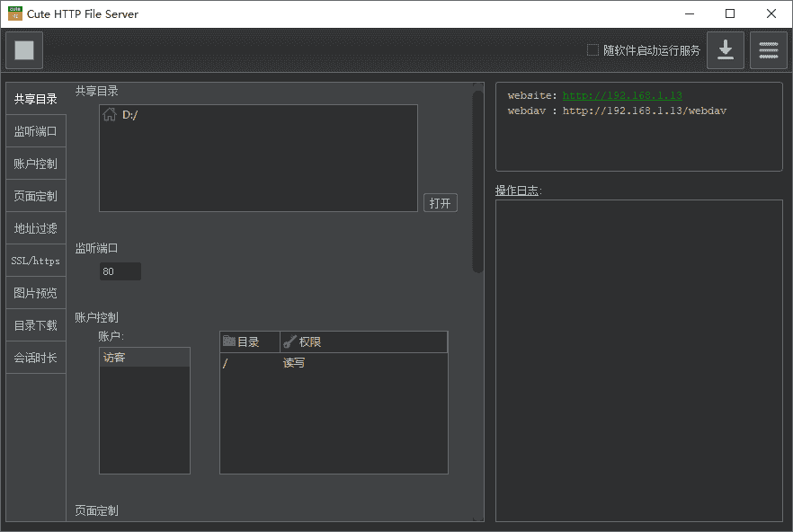Select the 页面定制 tab
793x532 pixels.
tap(36, 196)
